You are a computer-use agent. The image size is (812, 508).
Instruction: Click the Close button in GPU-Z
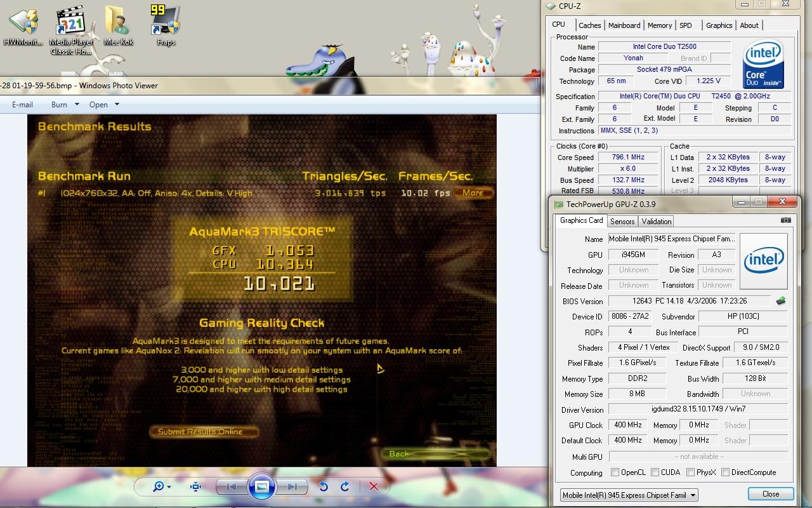pyautogui.click(x=771, y=494)
